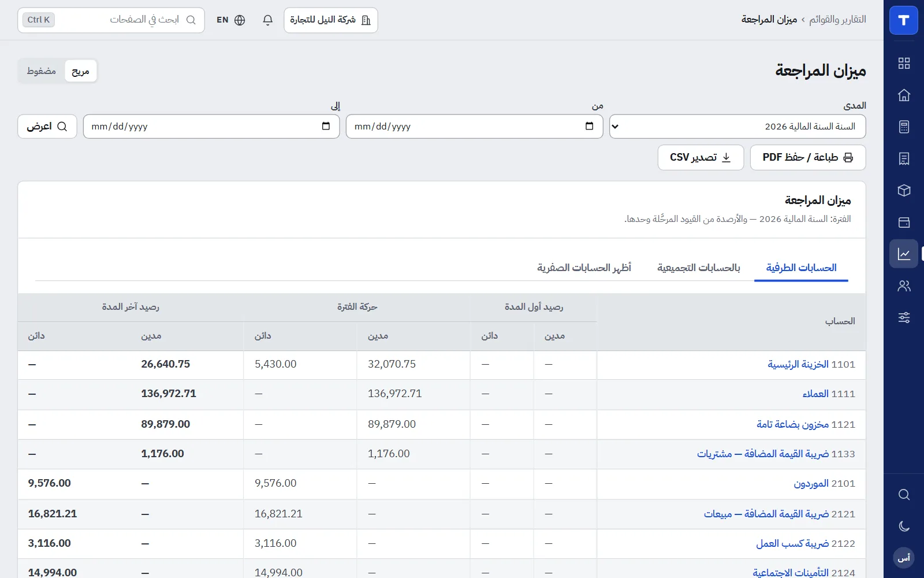Click period credit value 5,430.00
The image size is (924, 578).
tap(275, 364)
